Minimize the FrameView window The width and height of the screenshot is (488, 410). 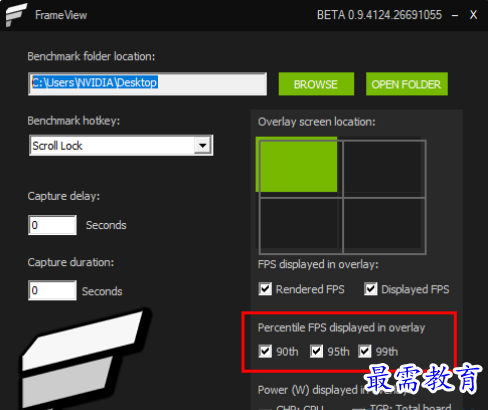pyautogui.click(x=455, y=15)
